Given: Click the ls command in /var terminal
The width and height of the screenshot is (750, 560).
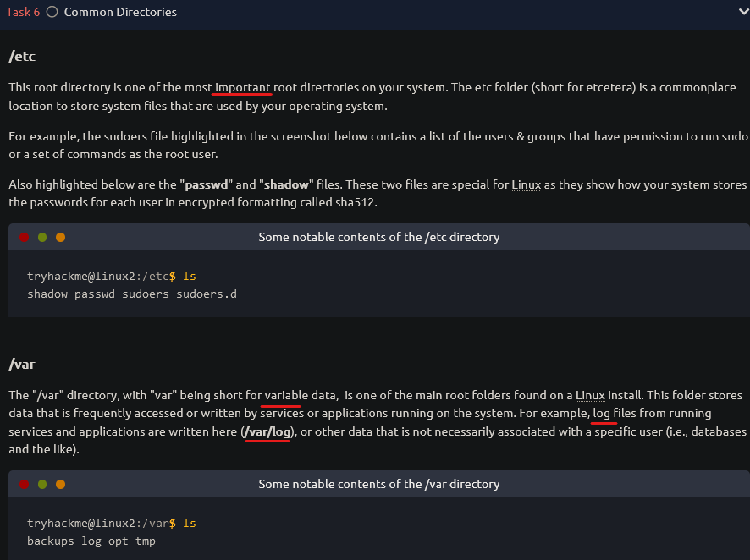Looking at the screenshot, I should 190,524.
